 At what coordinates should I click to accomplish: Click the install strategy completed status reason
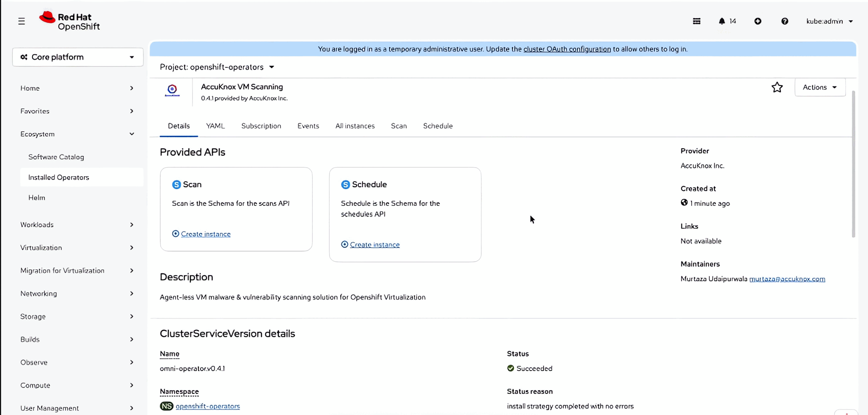click(570, 407)
